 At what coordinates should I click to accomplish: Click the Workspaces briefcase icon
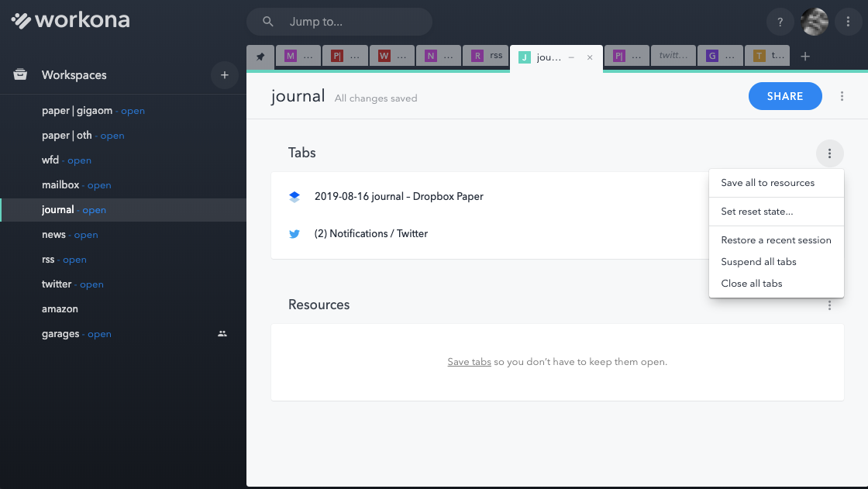coord(20,74)
